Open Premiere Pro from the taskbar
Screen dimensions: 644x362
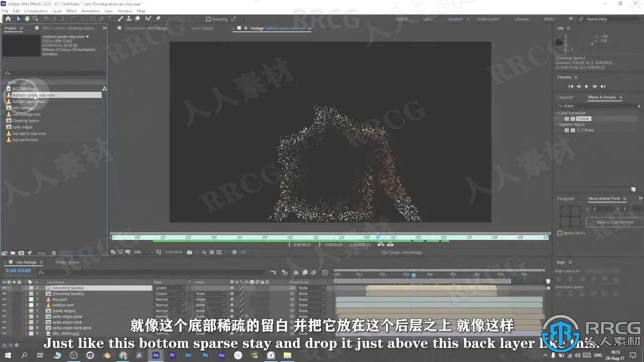tap(173, 355)
